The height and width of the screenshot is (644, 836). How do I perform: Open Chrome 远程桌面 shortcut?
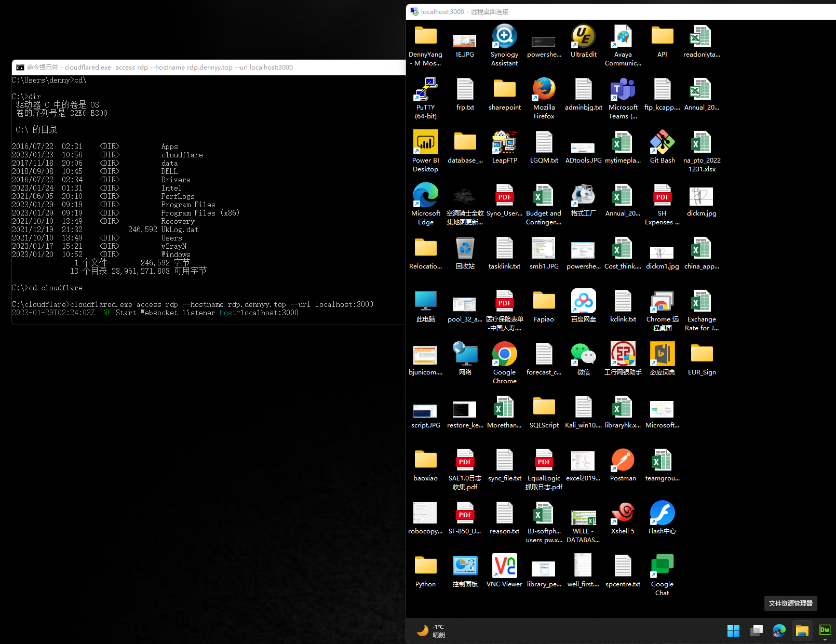click(662, 310)
